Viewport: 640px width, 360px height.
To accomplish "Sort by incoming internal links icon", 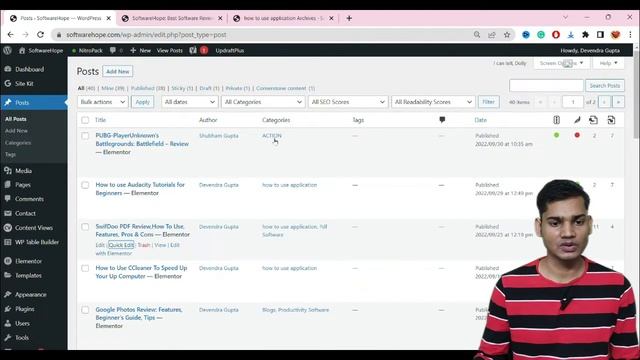I will 611,120.
